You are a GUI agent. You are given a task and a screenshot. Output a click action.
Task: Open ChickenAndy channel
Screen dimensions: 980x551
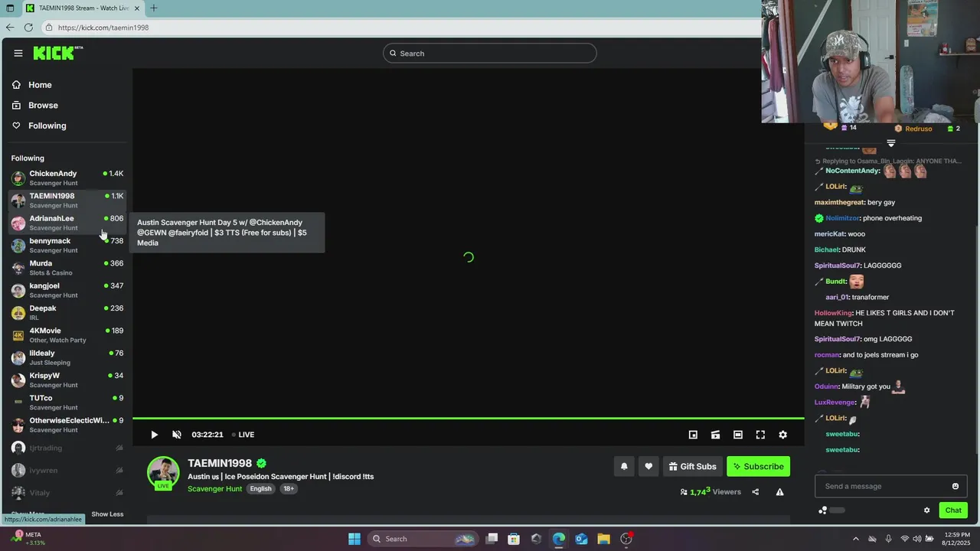point(67,178)
